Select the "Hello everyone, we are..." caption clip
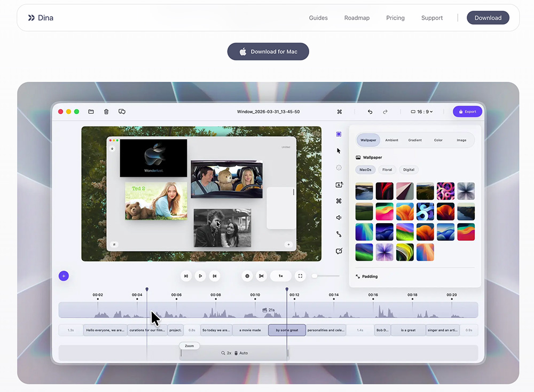The image size is (534, 392). tap(105, 331)
